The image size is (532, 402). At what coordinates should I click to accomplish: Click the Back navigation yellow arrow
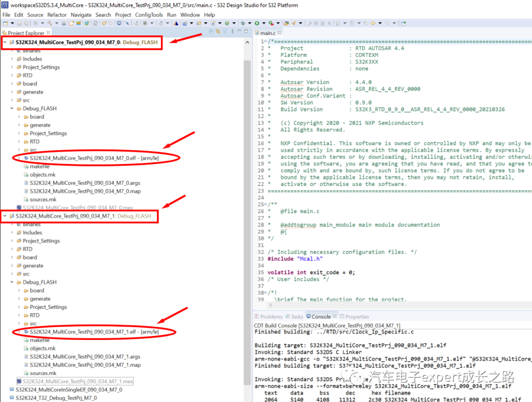(x=373, y=24)
